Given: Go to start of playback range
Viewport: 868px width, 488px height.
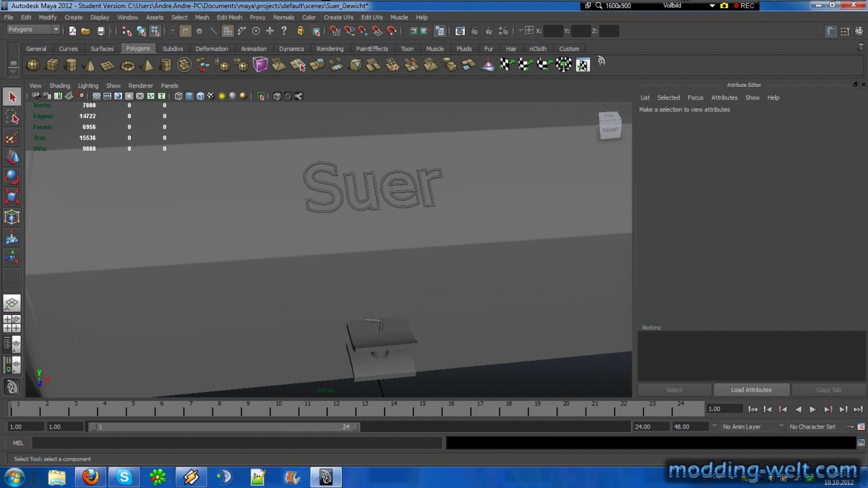Looking at the screenshot, I should [752, 409].
